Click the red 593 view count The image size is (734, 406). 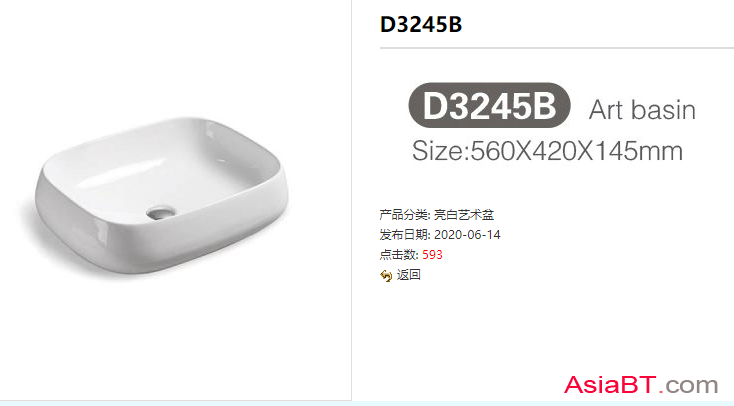click(x=432, y=255)
